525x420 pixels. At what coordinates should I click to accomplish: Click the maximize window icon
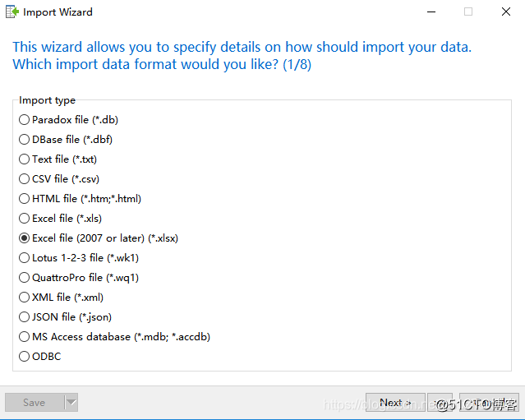click(x=468, y=12)
